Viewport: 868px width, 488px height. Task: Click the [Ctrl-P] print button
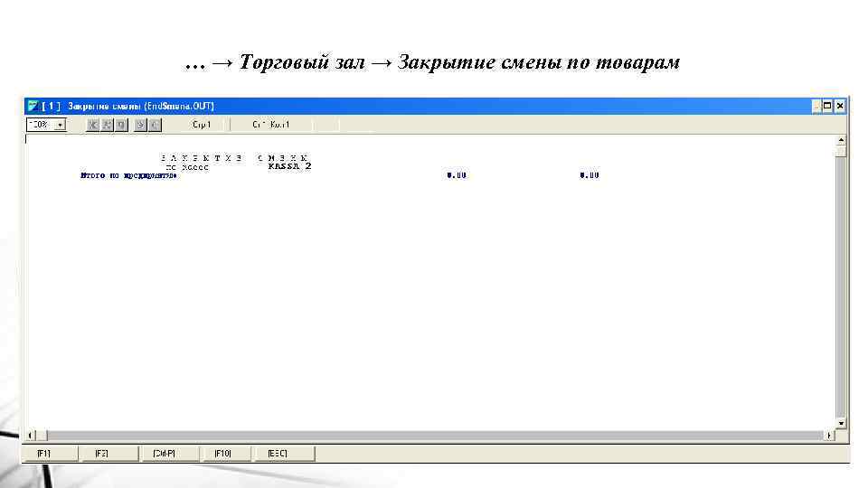click(169, 454)
